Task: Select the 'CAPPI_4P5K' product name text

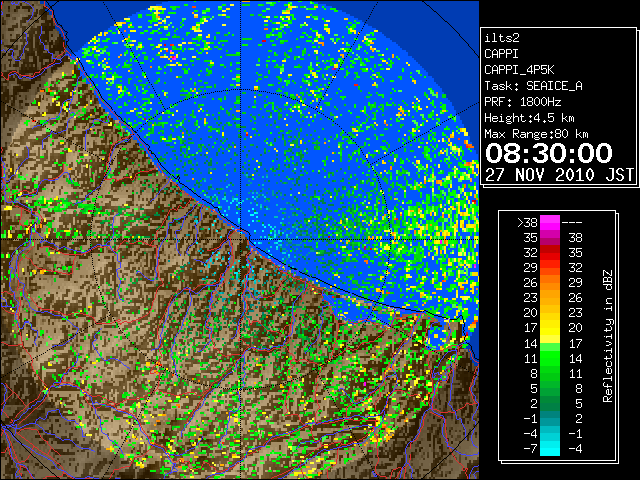Action: (519, 70)
